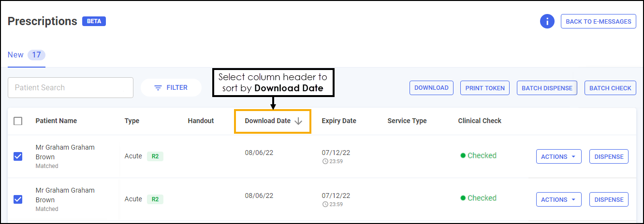
Task: Open the Actions dropdown in second row
Action: [x=558, y=200]
